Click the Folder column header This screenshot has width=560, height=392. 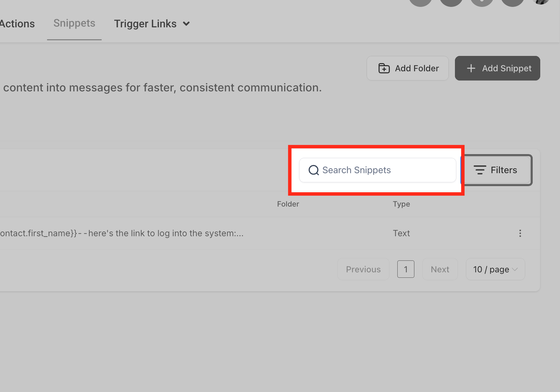tap(288, 204)
